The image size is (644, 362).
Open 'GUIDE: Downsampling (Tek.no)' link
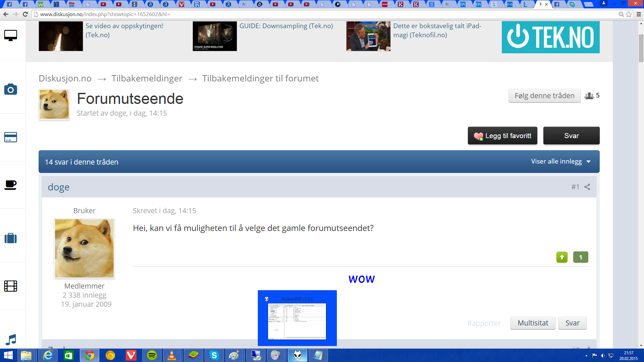coord(286,26)
